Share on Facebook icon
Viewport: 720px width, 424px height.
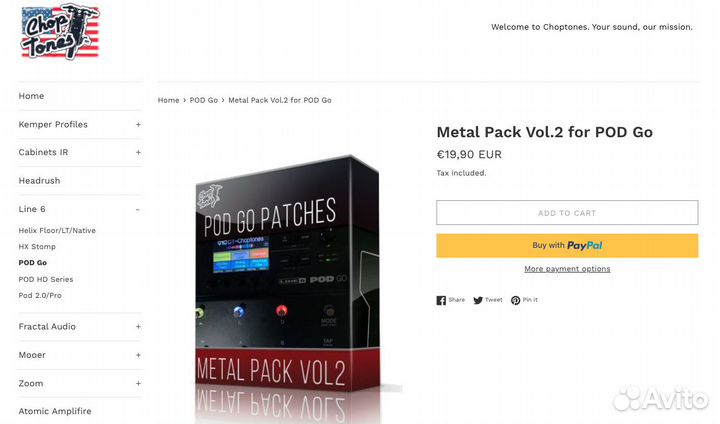click(x=441, y=300)
